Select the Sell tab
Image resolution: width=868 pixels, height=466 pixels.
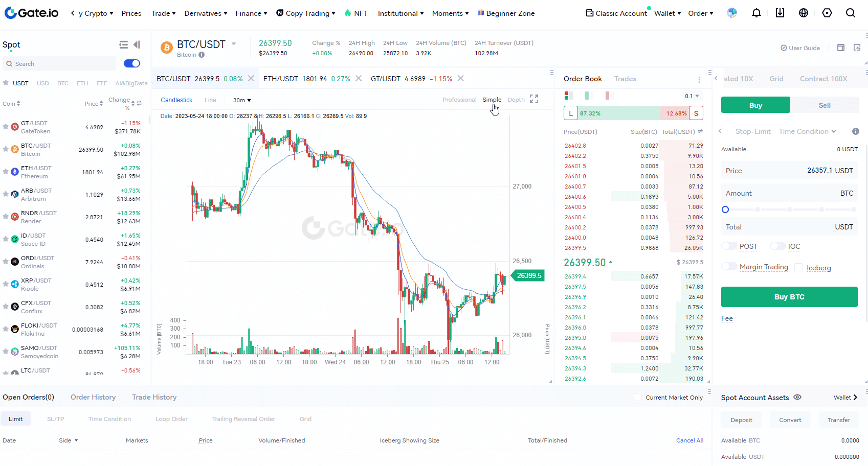click(825, 105)
